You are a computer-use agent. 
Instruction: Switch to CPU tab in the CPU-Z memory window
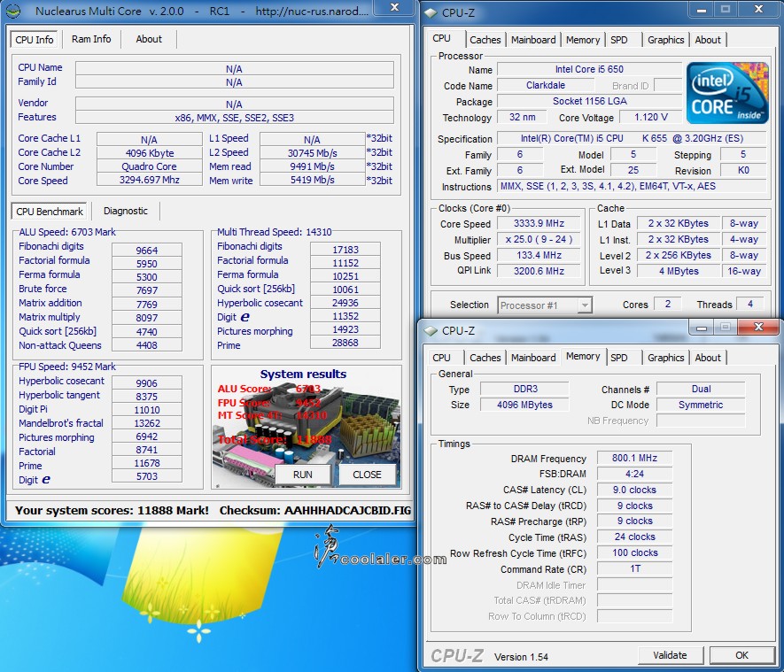click(x=441, y=358)
